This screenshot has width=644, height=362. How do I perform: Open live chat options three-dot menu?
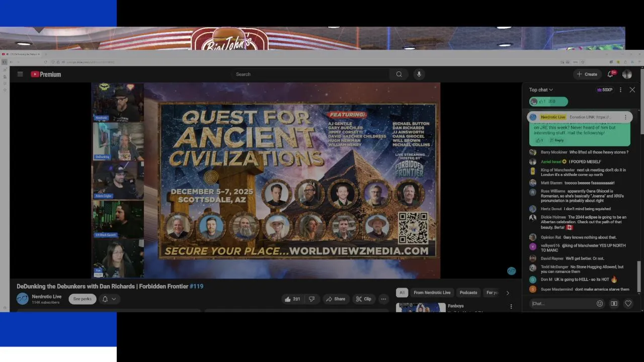pyautogui.click(x=620, y=89)
